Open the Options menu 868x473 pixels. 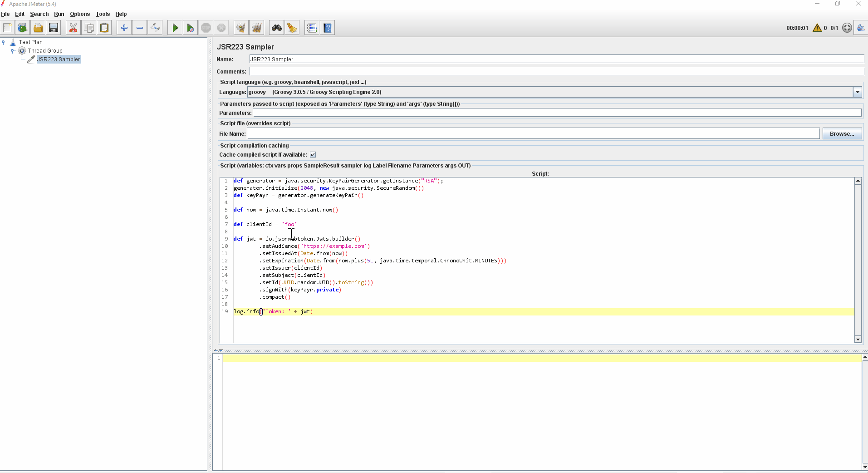[79, 14]
